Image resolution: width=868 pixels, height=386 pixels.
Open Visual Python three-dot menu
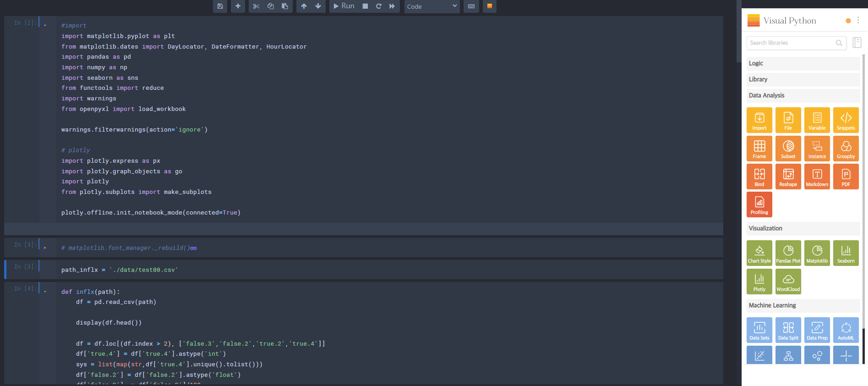click(x=858, y=20)
